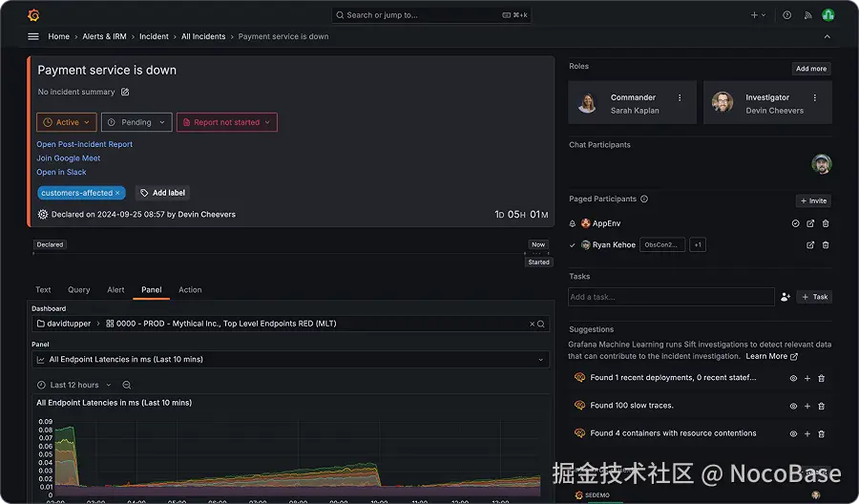Image resolution: width=859 pixels, height=504 pixels.
Task: Add resource contentions suggestion with plus
Action: tap(807, 434)
